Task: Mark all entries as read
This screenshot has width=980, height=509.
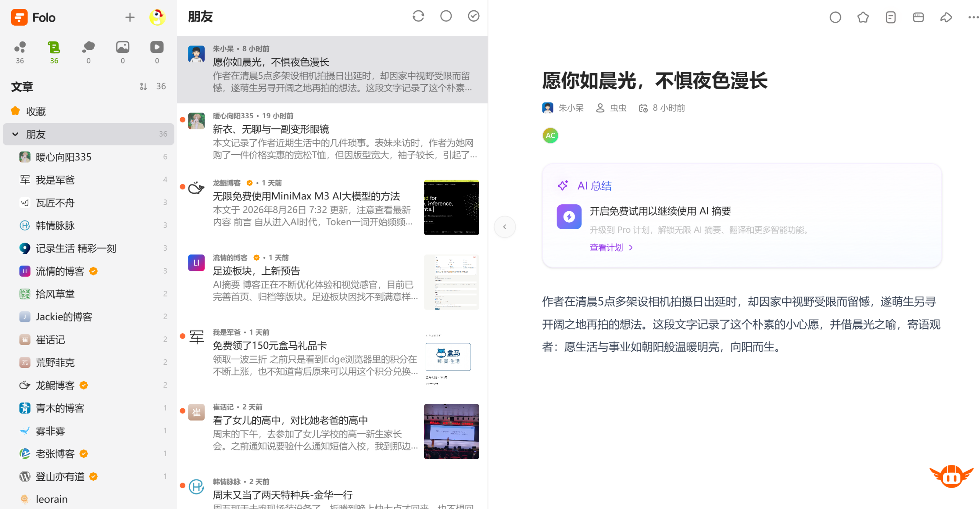Action: click(x=473, y=16)
